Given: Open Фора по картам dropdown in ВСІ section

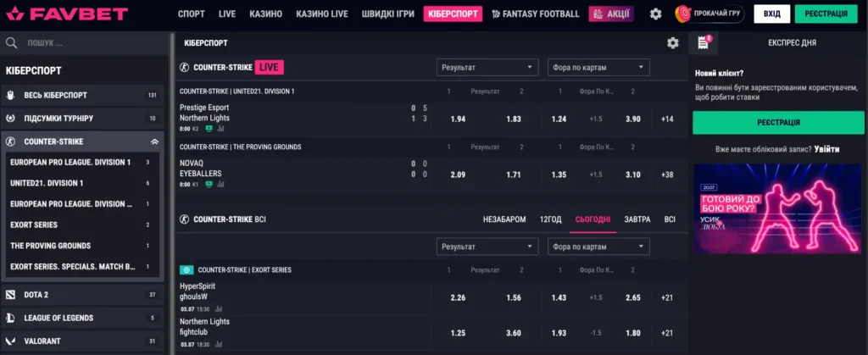Looking at the screenshot, I should coord(598,247).
